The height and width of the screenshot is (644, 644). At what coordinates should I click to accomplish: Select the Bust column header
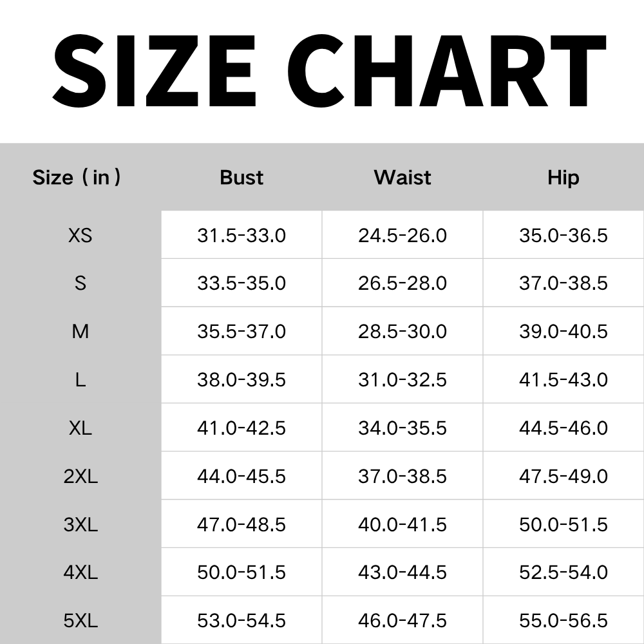click(x=241, y=178)
